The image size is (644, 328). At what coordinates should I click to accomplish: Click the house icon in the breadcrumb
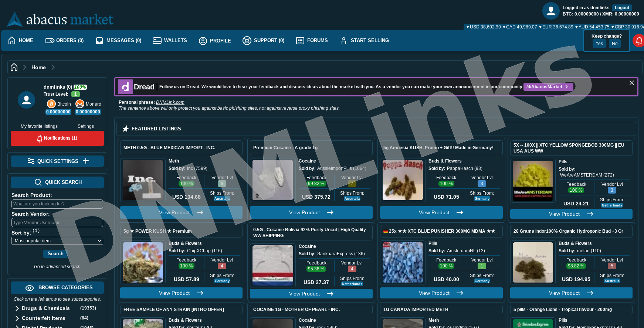tap(14, 67)
